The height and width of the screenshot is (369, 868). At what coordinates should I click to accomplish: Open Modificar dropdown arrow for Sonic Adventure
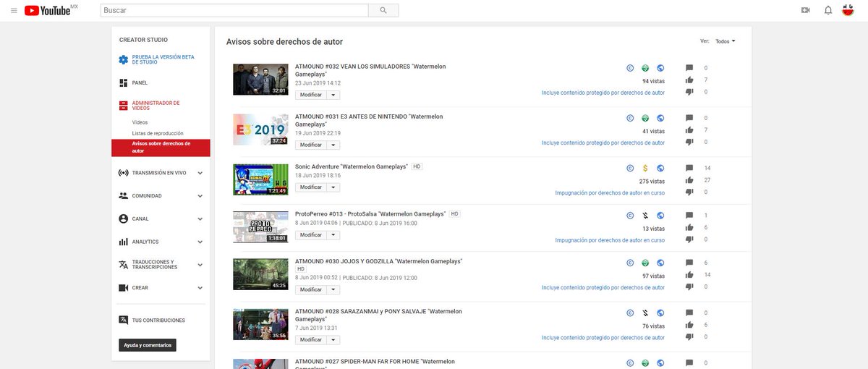coord(333,187)
